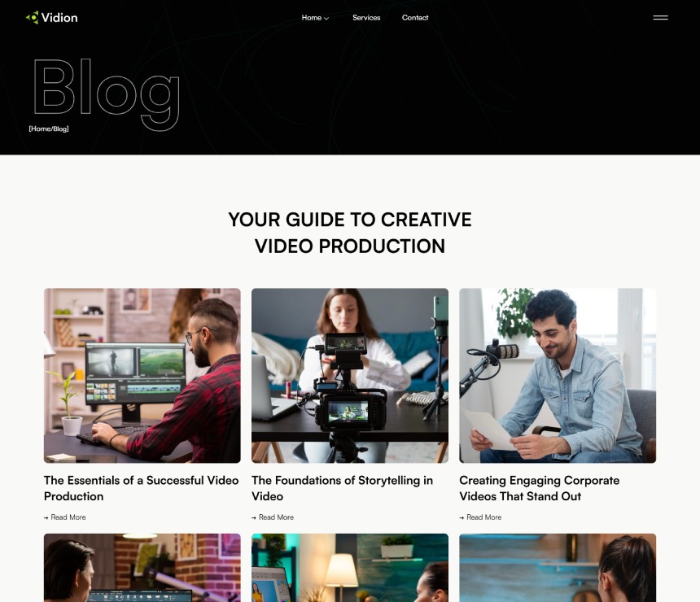
Task: Open 'Creating Engaging Corporate Videos That Stand Out'
Action: click(540, 488)
